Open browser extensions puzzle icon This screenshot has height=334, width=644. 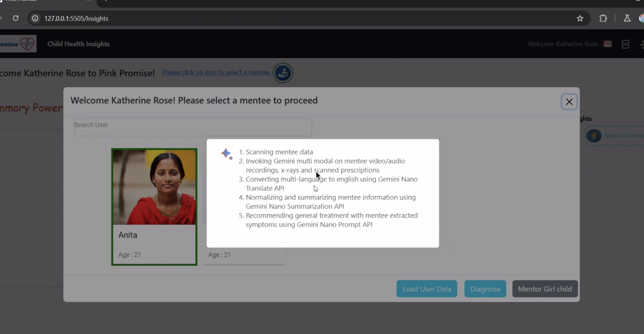point(603,19)
